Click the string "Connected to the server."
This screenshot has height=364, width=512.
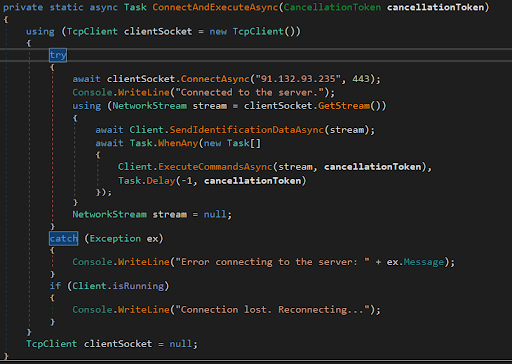(250, 92)
